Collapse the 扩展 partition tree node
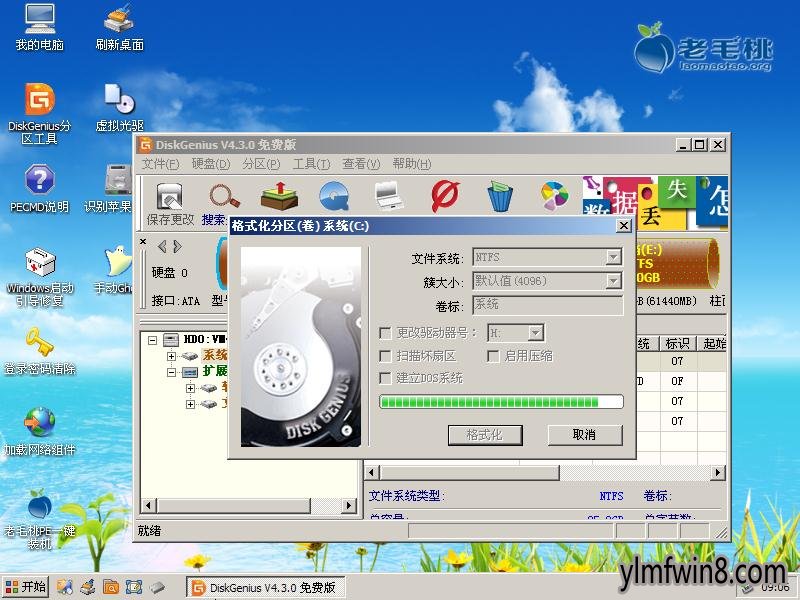The image size is (800, 600). tap(171, 372)
